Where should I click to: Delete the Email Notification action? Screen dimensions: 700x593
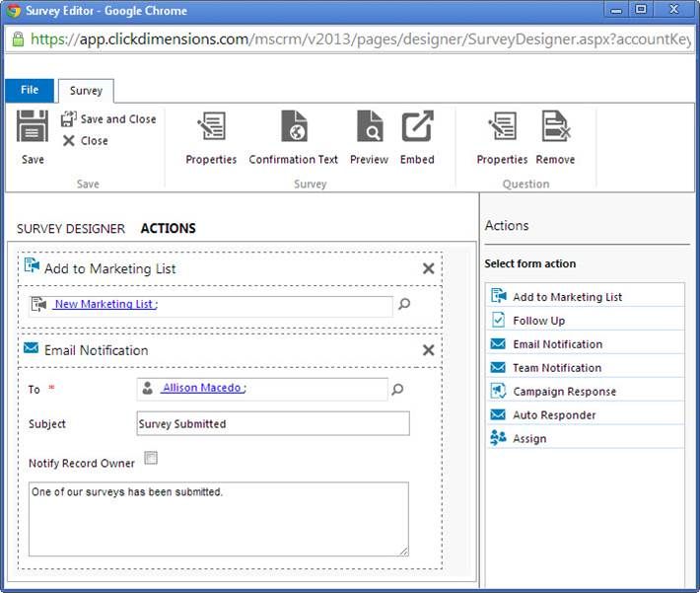pyautogui.click(x=428, y=350)
